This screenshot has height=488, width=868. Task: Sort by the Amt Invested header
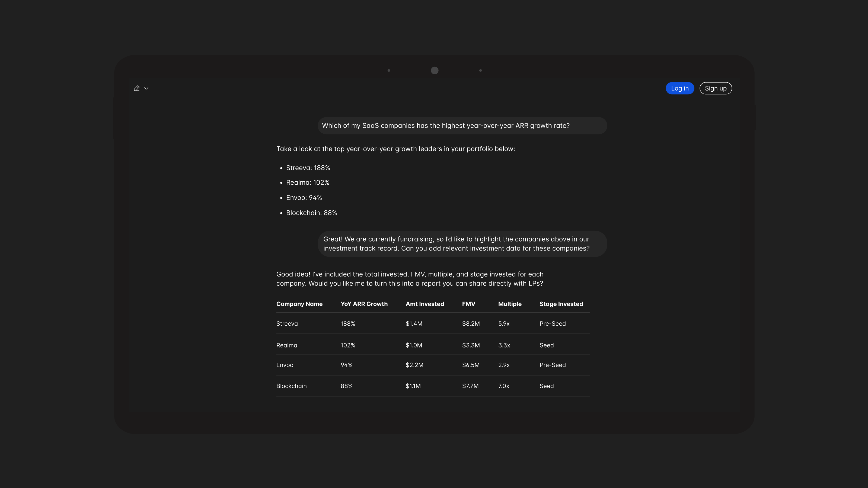tap(425, 304)
